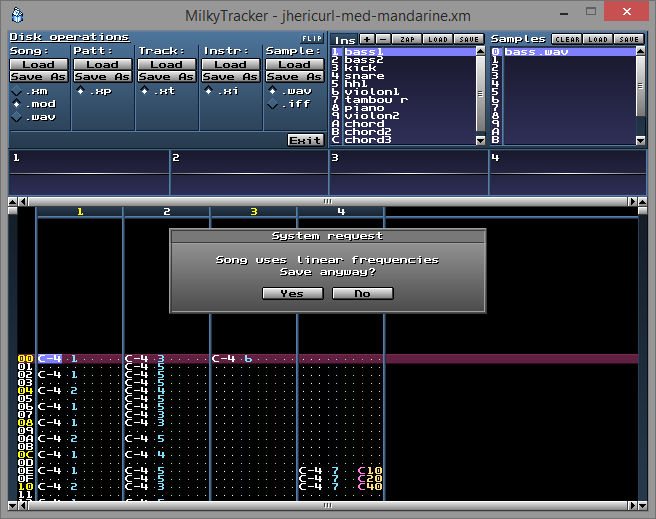This screenshot has height=519, width=656.
Task: Click the instrument list scroll down arrow
Action: [x=481, y=141]
